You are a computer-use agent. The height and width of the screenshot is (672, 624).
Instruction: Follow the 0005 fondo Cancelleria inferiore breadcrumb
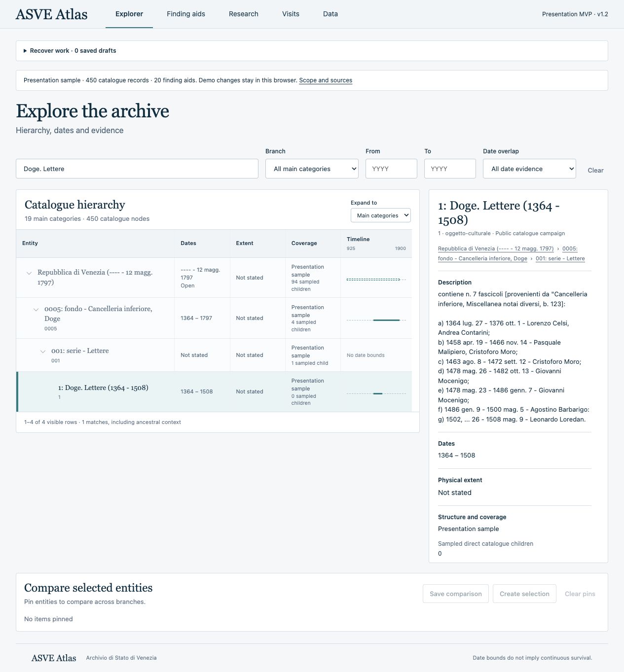coord(482,258)
